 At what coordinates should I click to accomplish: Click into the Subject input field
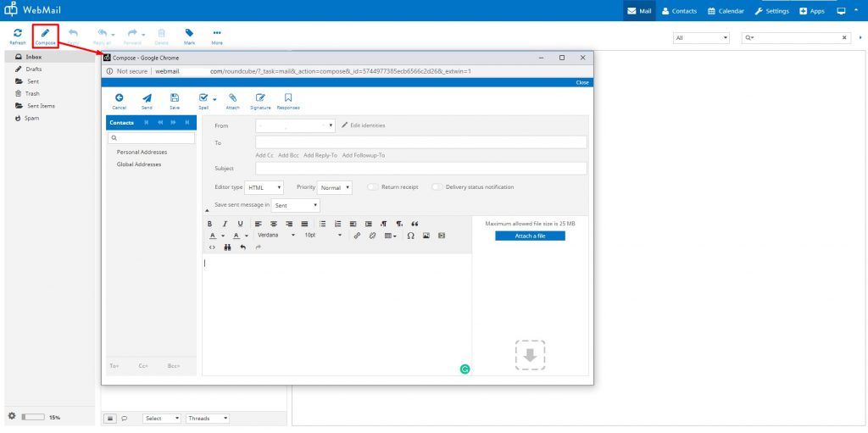click(x=421, y=169)
